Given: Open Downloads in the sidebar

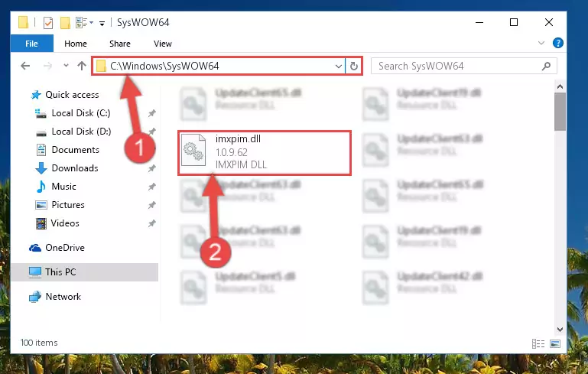Looking at the screenshot, I should (x=75, y=168).
